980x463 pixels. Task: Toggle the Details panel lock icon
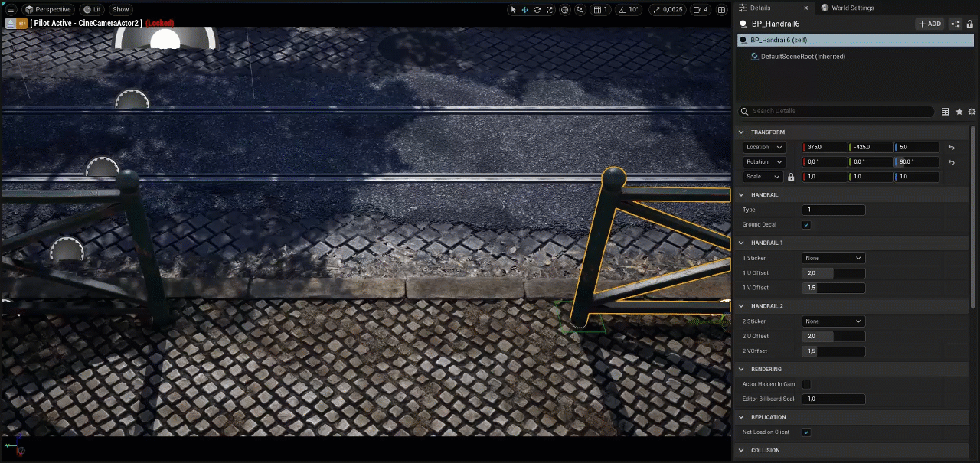point(970,24)
